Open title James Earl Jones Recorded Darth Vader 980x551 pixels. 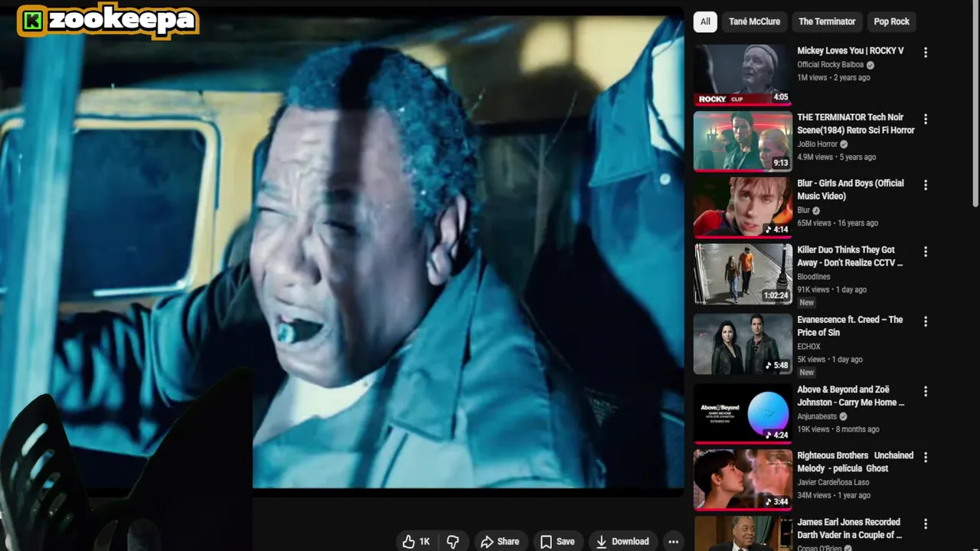pyautogui.click(x=850, y=528)
